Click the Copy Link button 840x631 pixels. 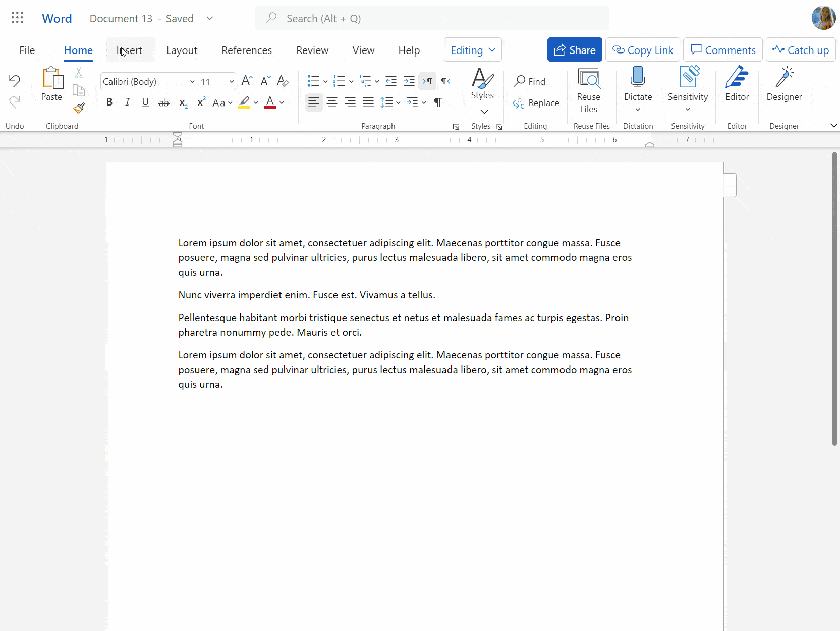point(643,50)
